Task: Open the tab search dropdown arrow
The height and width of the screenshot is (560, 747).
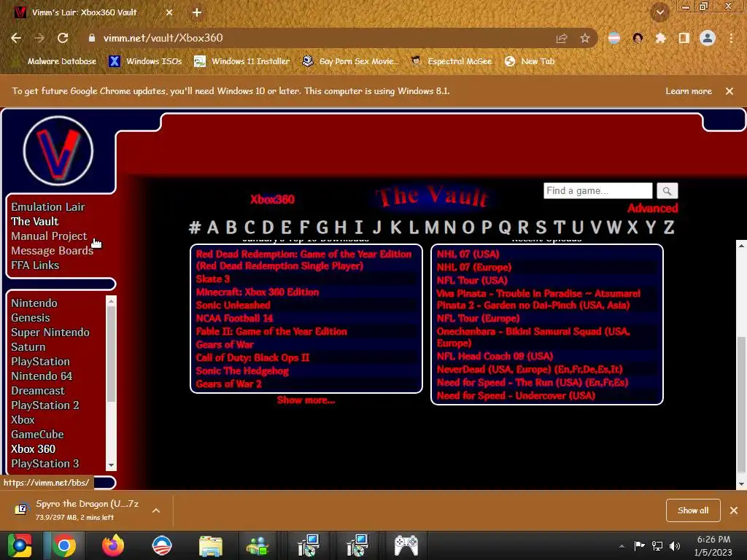Action: point(659,12)
